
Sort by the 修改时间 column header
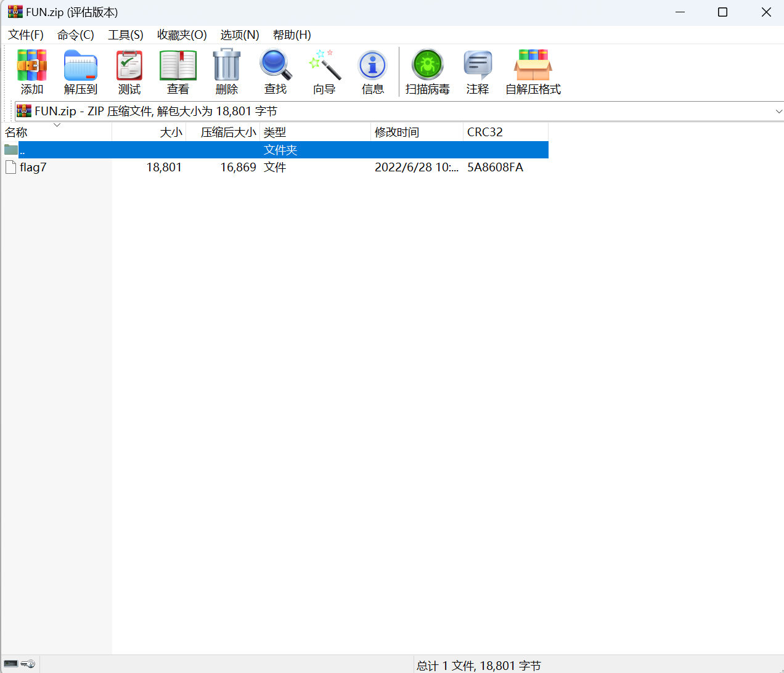(x=417, y=132)
